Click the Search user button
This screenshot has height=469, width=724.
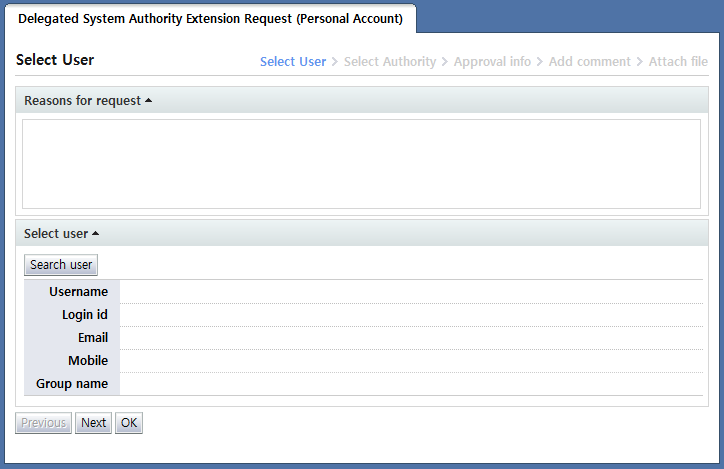click(61, 265)
